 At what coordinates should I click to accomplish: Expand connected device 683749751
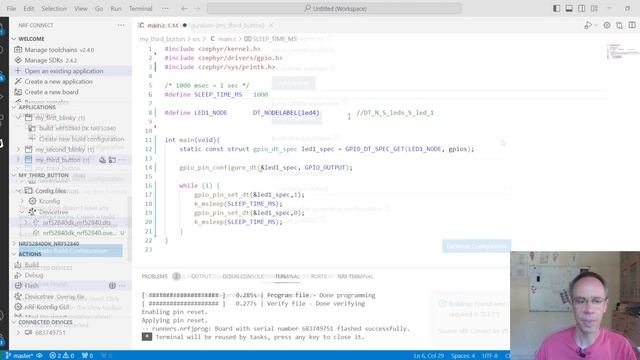point(18,333)
